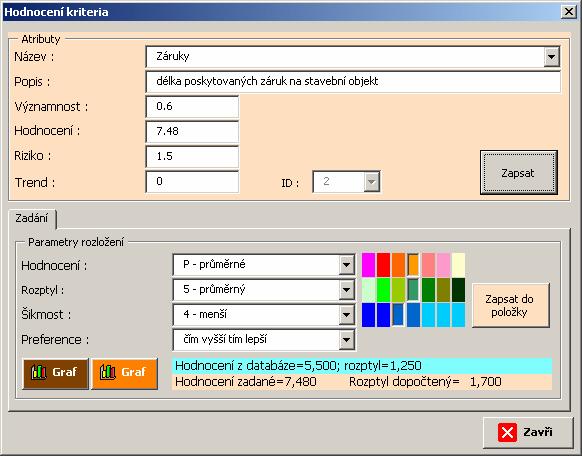The height and width of the screenshot is (456, 582).
Task: Click Zapsat do položky button
Action: (x=510, y=305)
